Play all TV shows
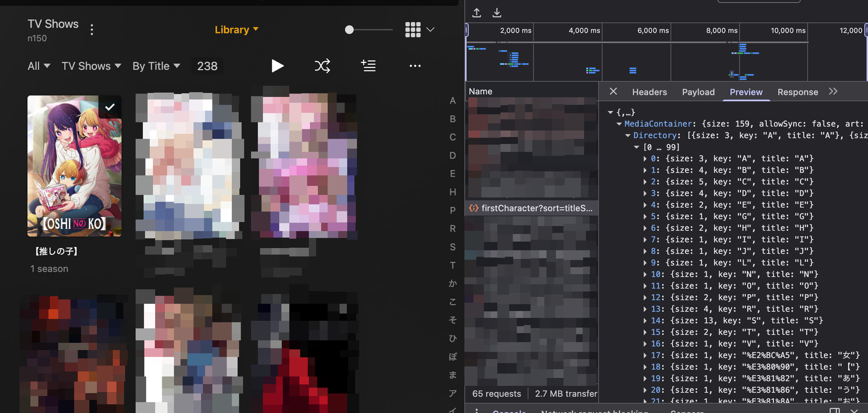The image size is (868, 413). tap(278, 66)
